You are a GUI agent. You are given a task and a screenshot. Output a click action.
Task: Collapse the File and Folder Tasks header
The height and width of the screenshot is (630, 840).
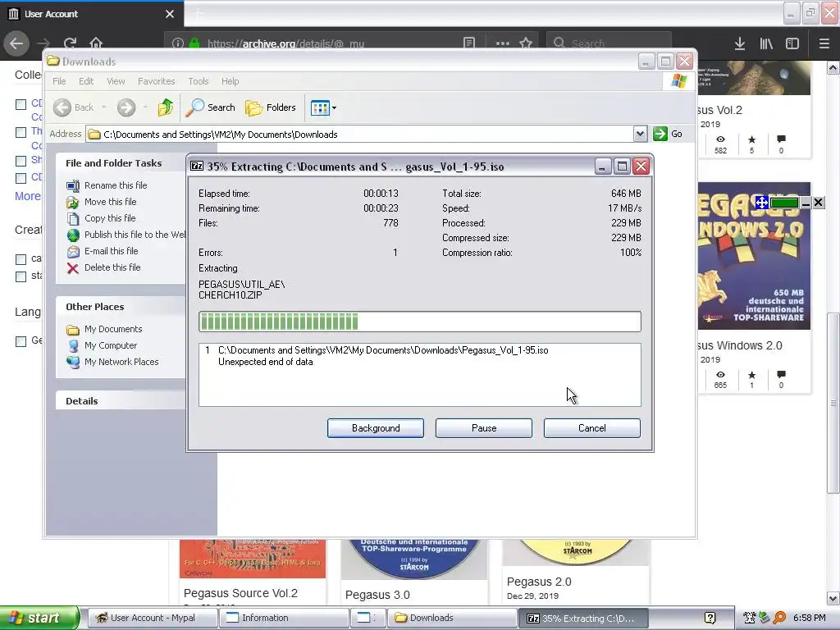(x=121, y=163)
